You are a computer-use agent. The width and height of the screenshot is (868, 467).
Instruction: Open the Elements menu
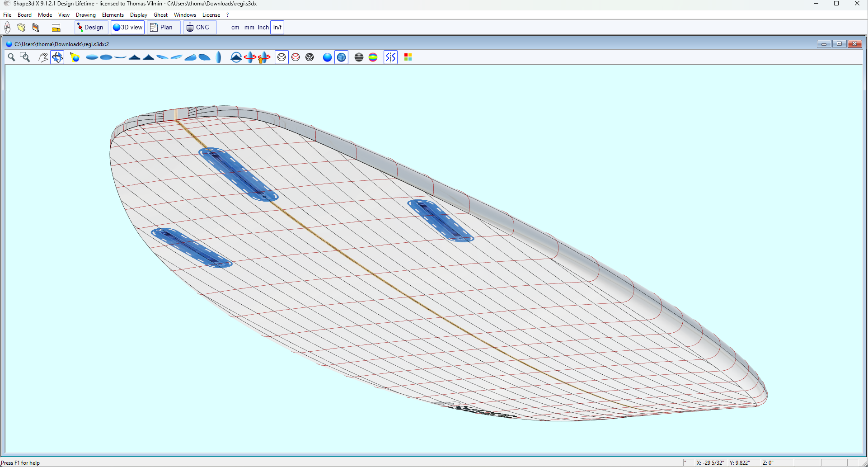click(113, 15)
